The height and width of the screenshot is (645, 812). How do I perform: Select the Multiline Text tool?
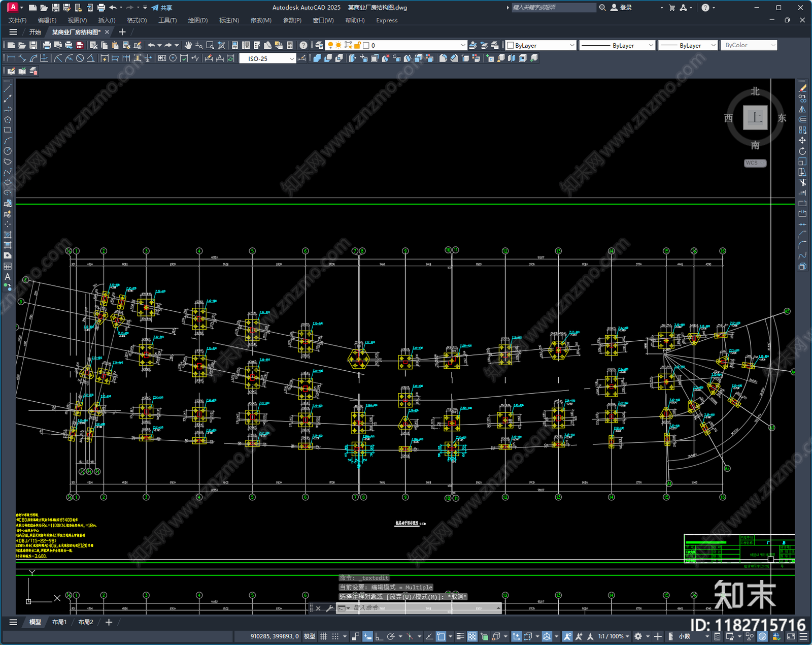pyautogui.click(x=8, y=277)
